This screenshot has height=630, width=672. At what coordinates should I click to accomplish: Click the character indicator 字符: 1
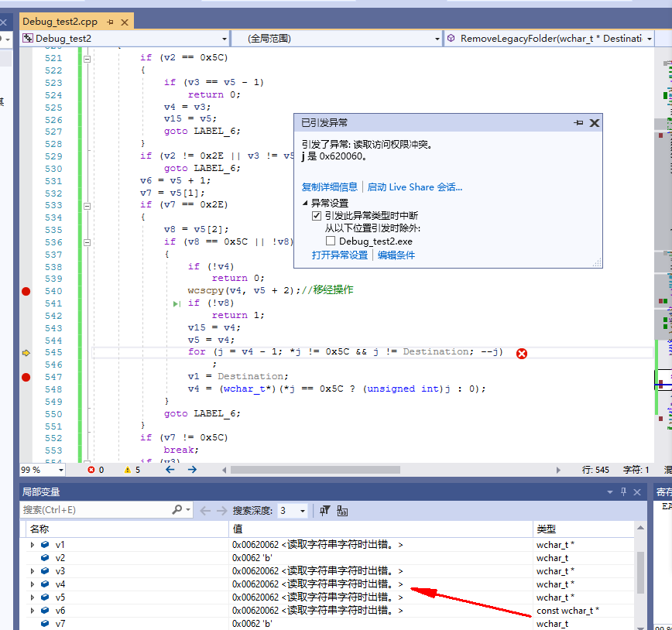(636, 470)
